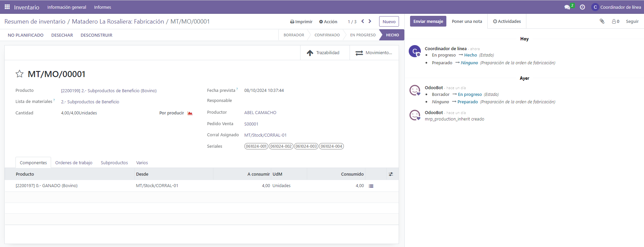Screen dimensions: 644x247
Task: Click the attachments paperclip icon
Action: 602,21
